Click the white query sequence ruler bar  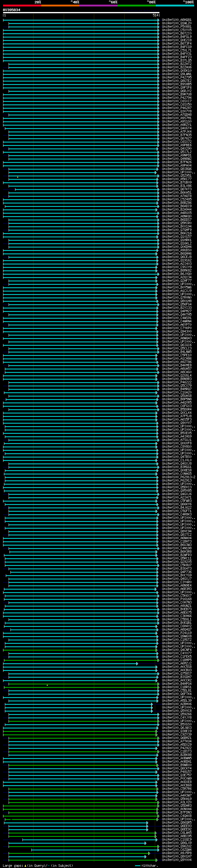coord(81,12)
